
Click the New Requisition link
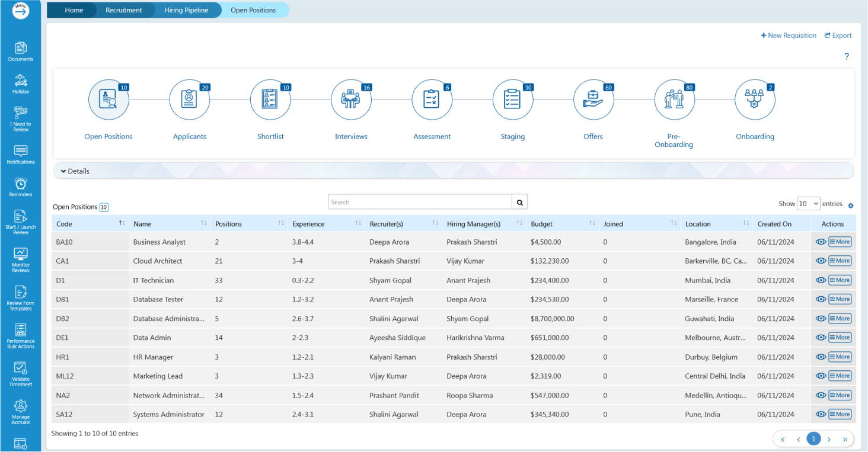[x=789, y=36]
